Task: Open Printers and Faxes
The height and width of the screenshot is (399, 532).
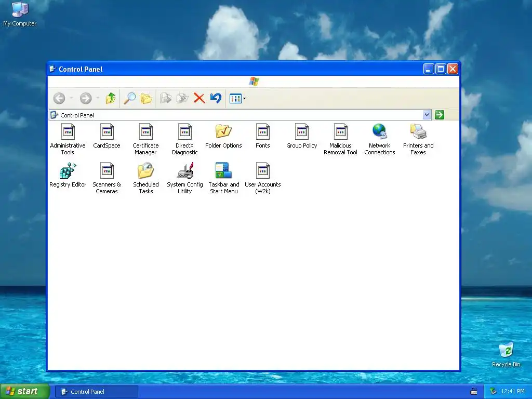Action: click(x=418, y=139)
